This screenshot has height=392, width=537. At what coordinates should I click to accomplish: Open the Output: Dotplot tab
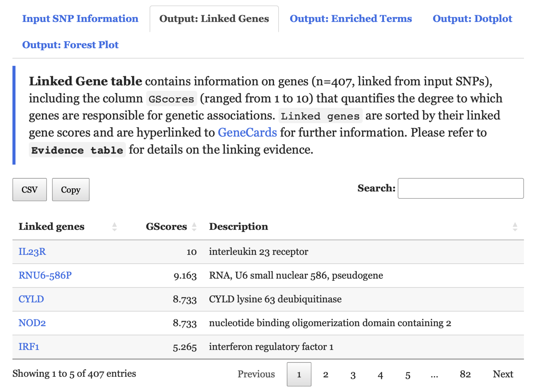(472, 19)
